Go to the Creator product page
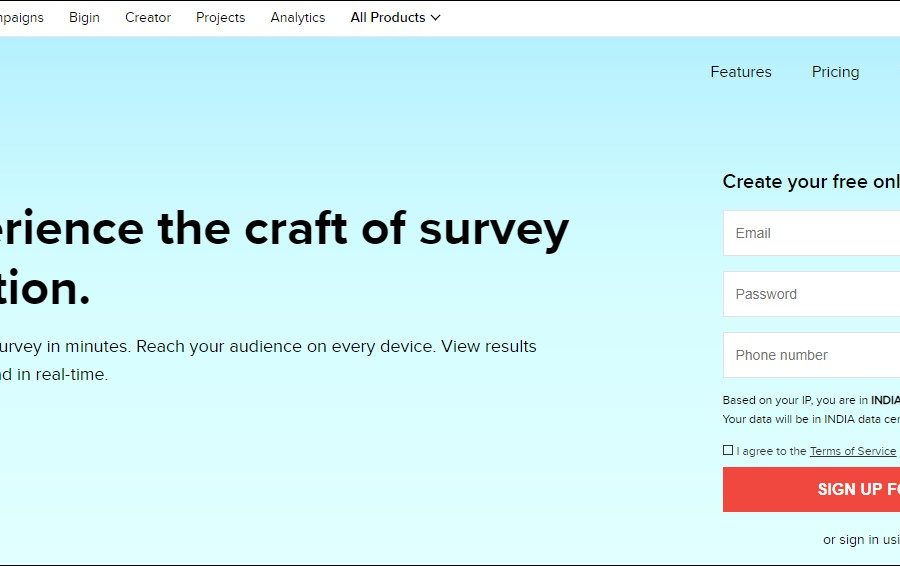Viewport: 900px width, 566px height. coord(148,18)
